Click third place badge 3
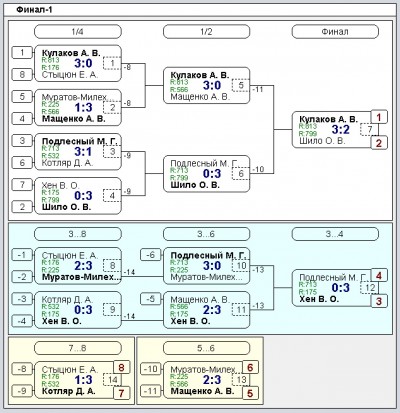Image resolution: width=400 pixels, height=413 pixels. point(379,301)
